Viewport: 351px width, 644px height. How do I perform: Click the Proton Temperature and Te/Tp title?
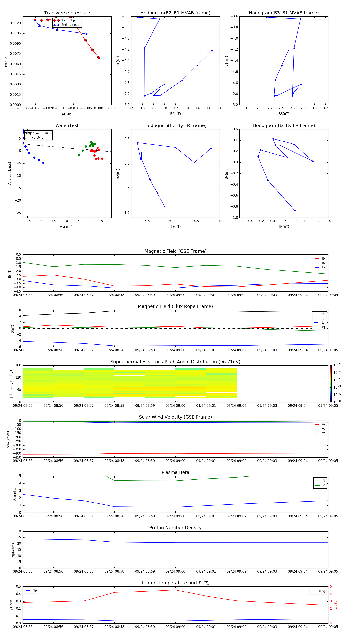[175, 583]
